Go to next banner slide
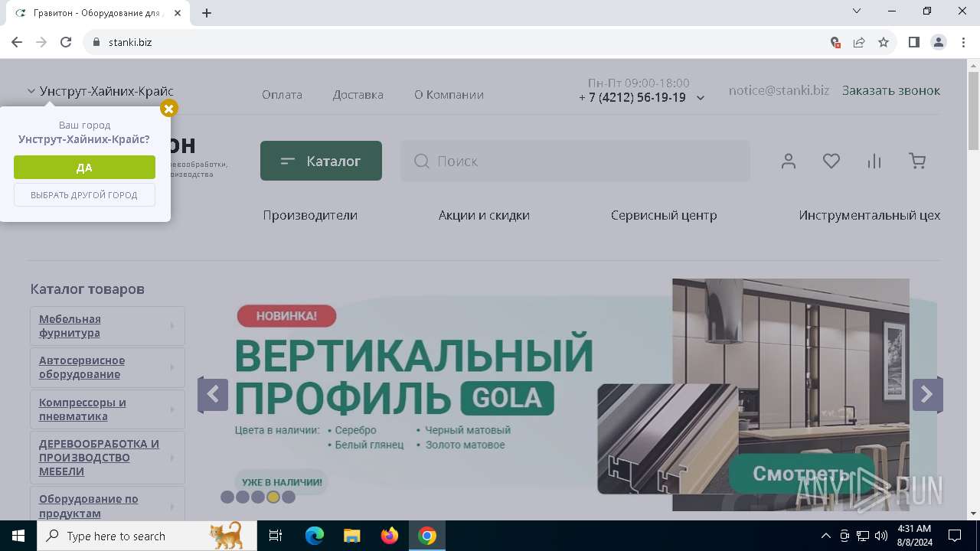 (x=927, y=395)
